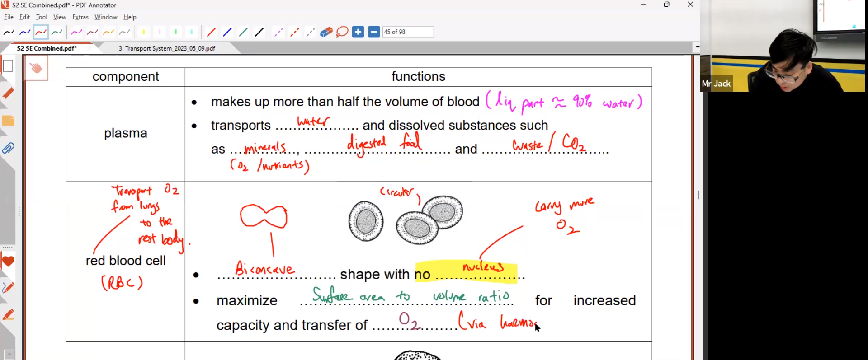The width and height of the screenshot is (868, 360).
Task: Activate the red lasso selection tool
Action: [342, 32]
